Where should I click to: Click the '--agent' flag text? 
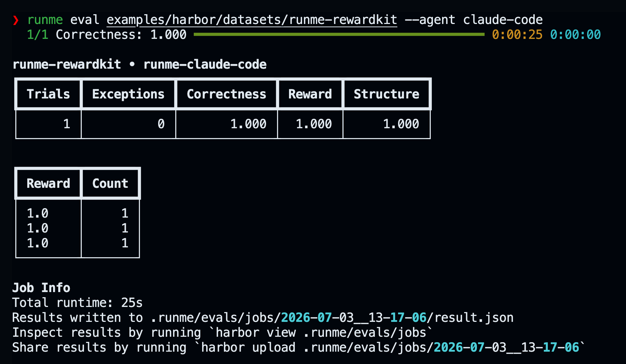pyautogui.click(x=430, y=20)
